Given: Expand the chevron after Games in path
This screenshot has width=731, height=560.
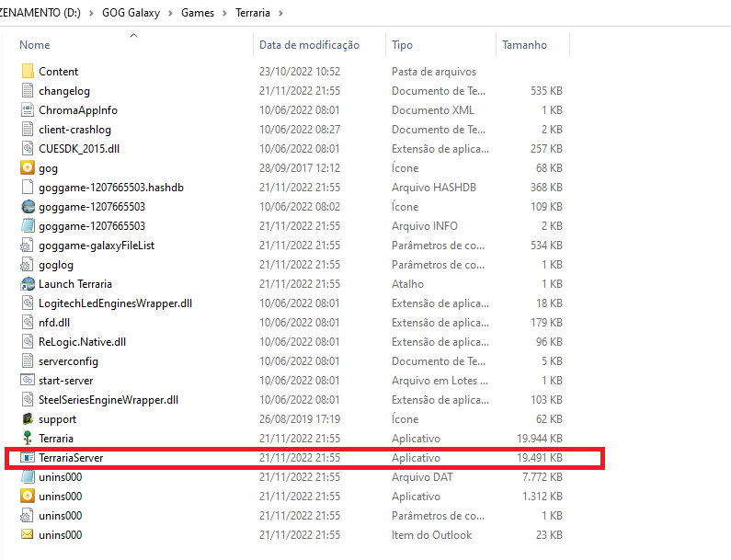Looking at the screenshot, I should click(x=225, y=13).
